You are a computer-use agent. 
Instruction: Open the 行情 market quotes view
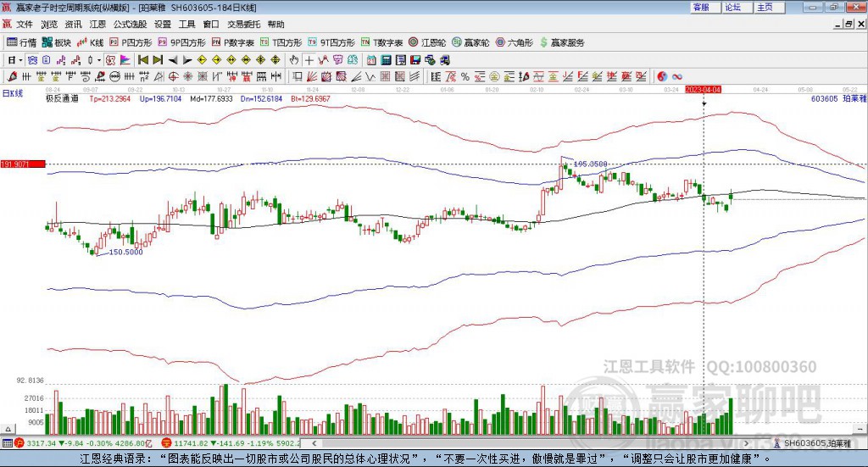(22, 42)
